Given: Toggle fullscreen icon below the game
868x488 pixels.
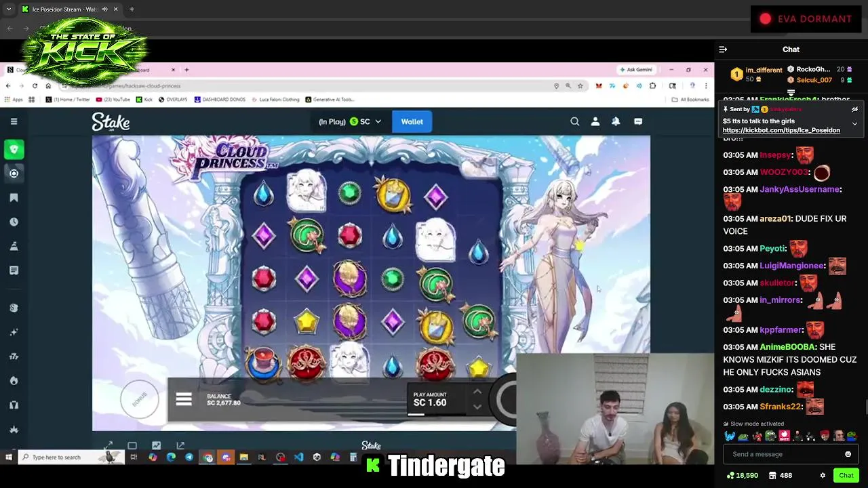Looking at the screenshot, I should [x=108, y=445].
